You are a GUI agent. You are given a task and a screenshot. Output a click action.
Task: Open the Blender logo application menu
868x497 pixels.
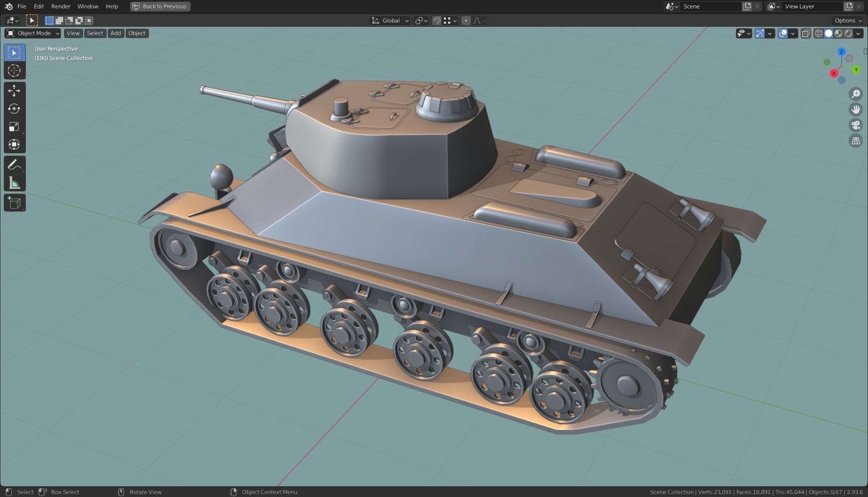pyautogui.click(x=8, y=6)
